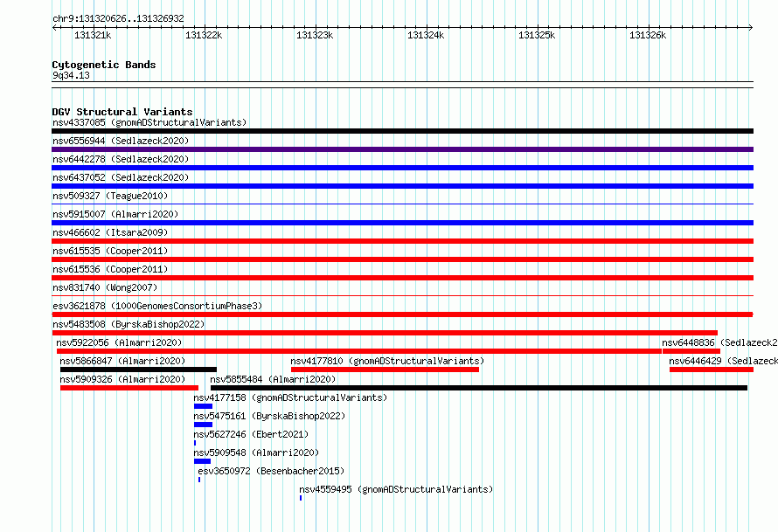Open nsv5866847 (Almarri2020) label
Image resolution: width=778 pixels, height=532 pixels.
coord(122,361)
